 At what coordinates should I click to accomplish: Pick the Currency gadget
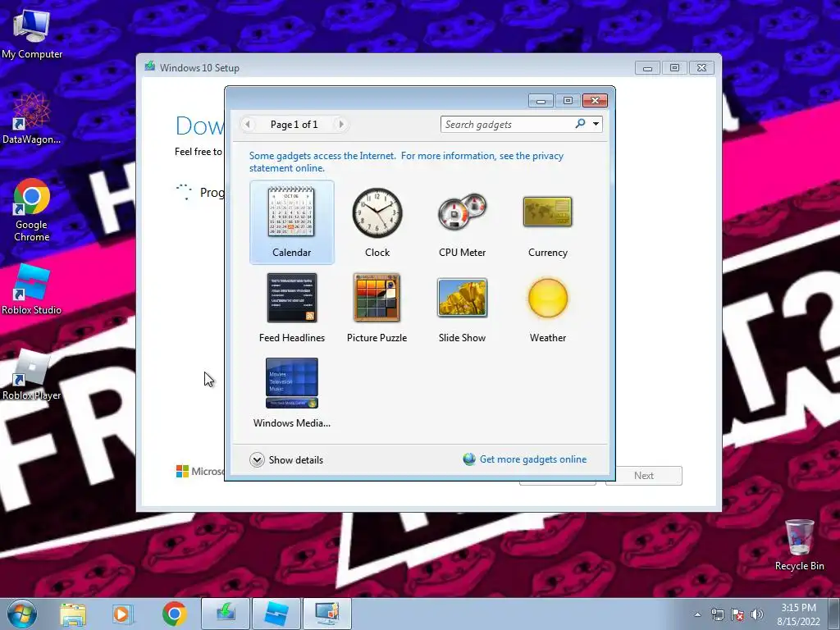547,221
